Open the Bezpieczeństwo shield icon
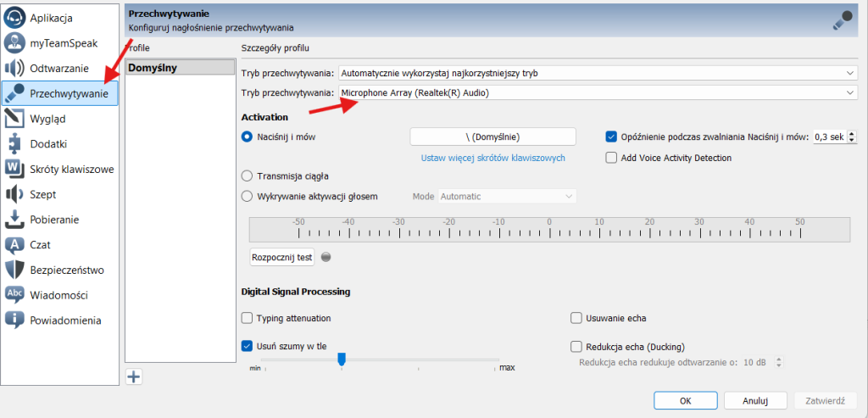This screenshot has height=418, width=868. click(x=14, y=270)
